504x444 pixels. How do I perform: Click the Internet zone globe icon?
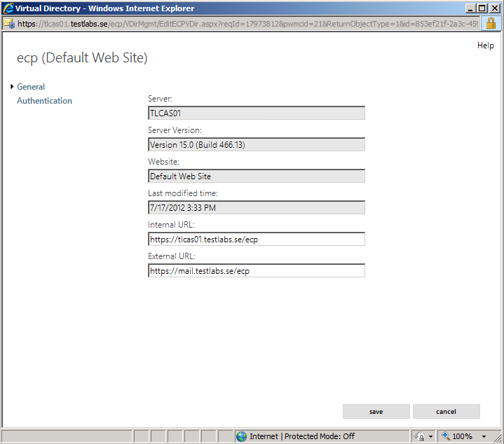coord(241,436)
